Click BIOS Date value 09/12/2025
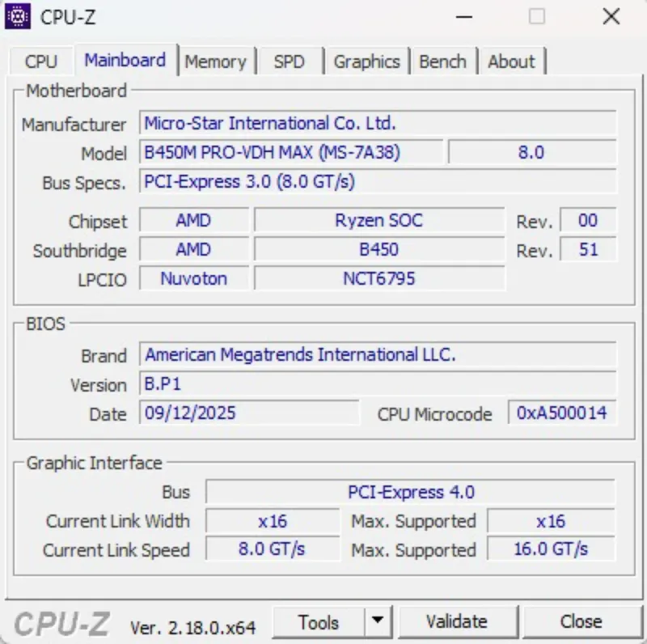This screenshot has width=647, height=644. click(x=249, y=413)
